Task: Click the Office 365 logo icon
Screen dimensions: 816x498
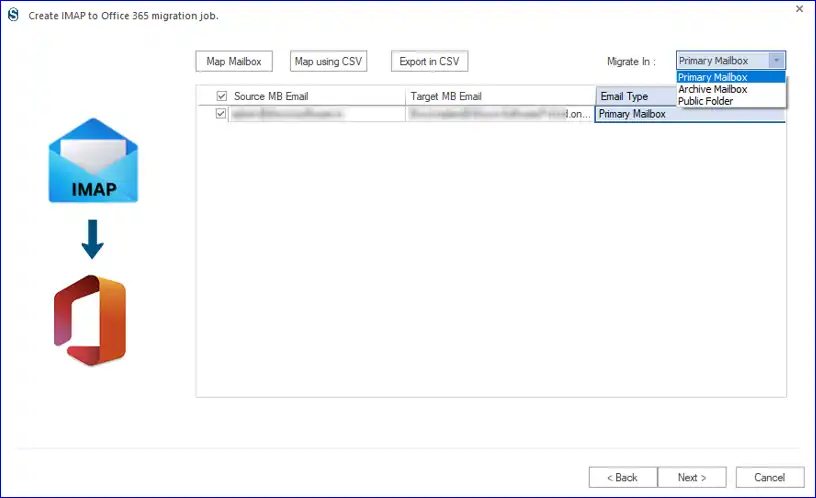Action: coord(90,321)
